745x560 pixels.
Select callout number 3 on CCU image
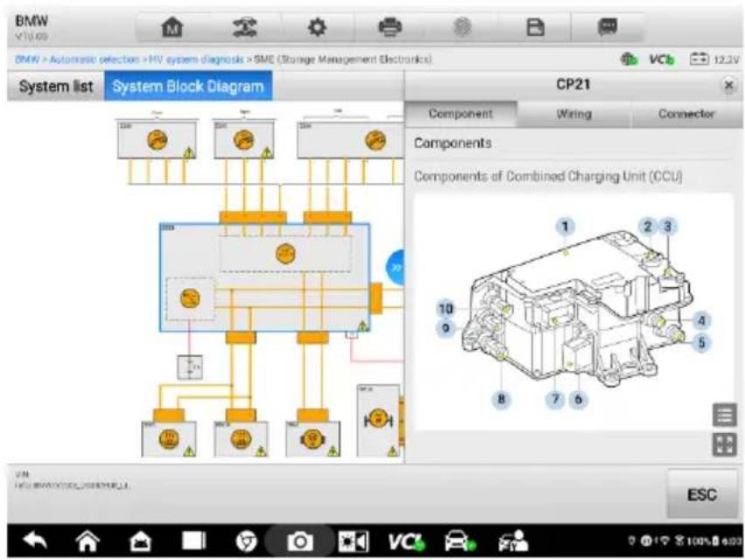pyautogui.click(x=668, y=227)
